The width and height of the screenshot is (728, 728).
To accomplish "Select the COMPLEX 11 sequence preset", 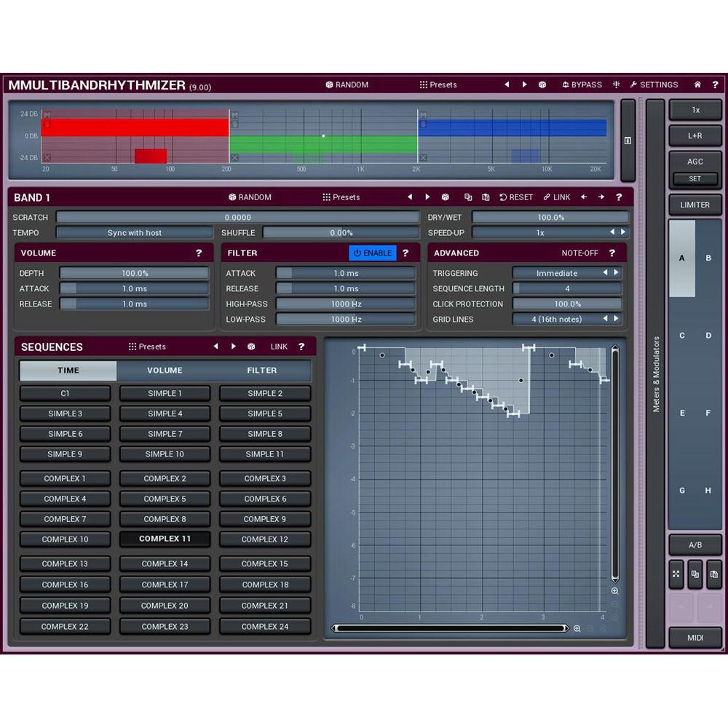I will pos(165,539).
